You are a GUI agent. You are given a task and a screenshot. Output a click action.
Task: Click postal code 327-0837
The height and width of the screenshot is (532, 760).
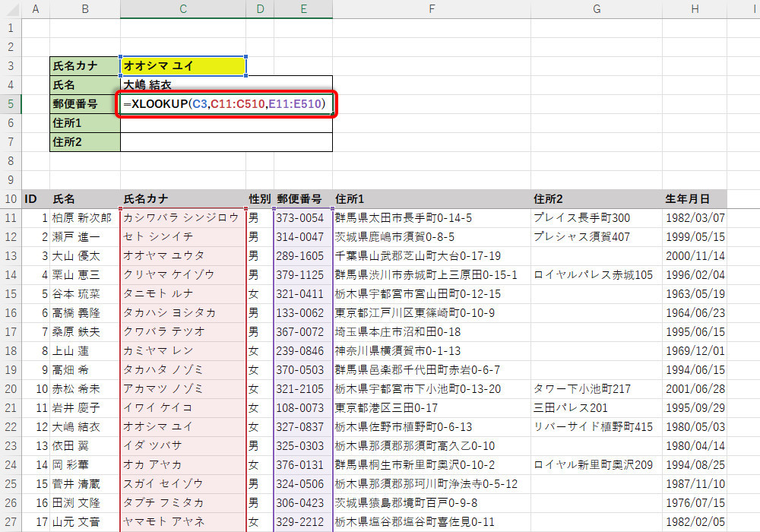point(303,427)
